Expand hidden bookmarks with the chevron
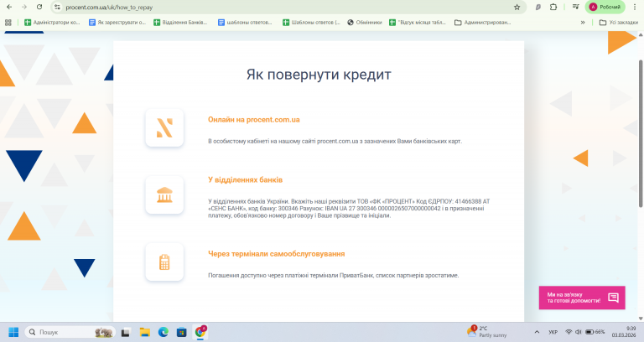The height and width of the screenshot is (342, 644). point(583,23)
